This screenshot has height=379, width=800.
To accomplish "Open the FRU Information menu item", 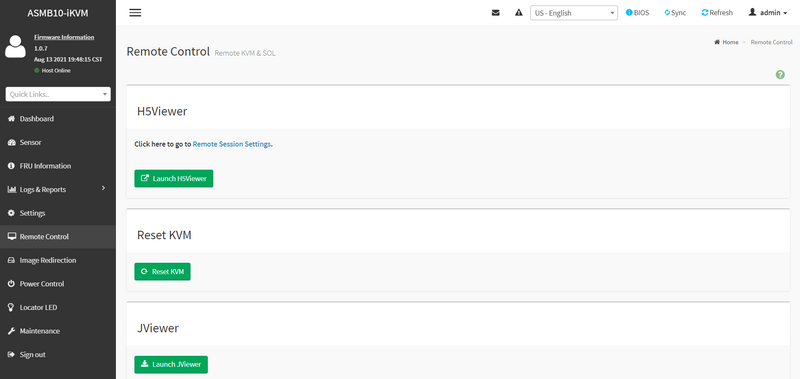I will click(58, 166).
